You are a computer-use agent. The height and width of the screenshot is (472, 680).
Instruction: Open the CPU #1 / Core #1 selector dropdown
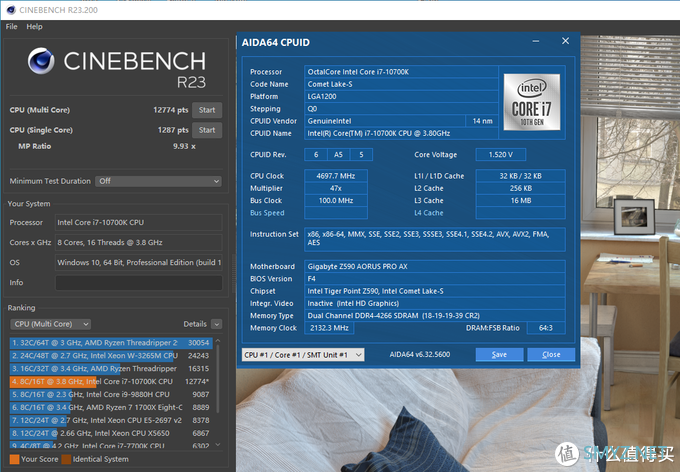pyautogui.click(x=303, y=354)
